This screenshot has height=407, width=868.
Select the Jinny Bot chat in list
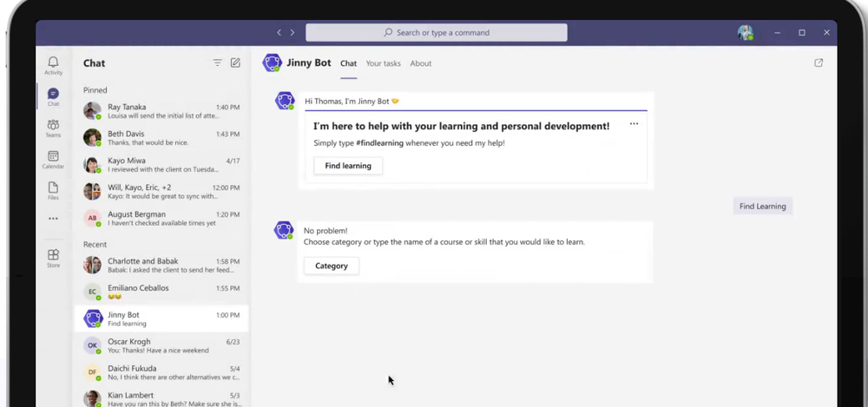[161, 318]
